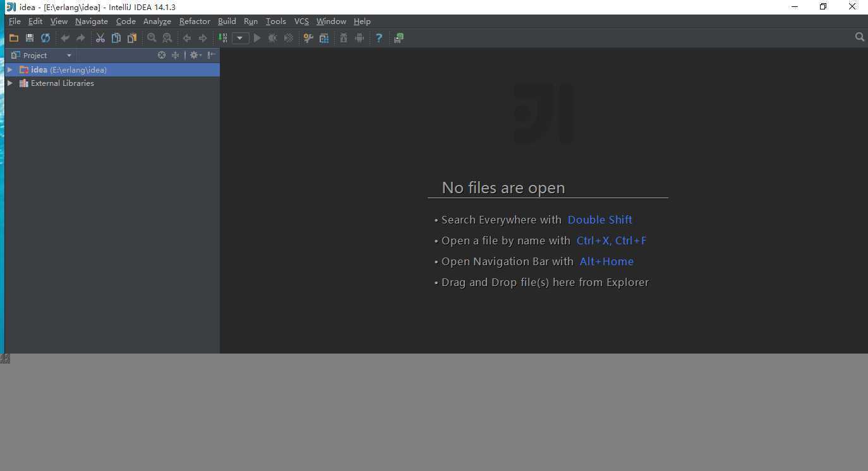Click the Save All floppy icon

[x=29, y=38]
